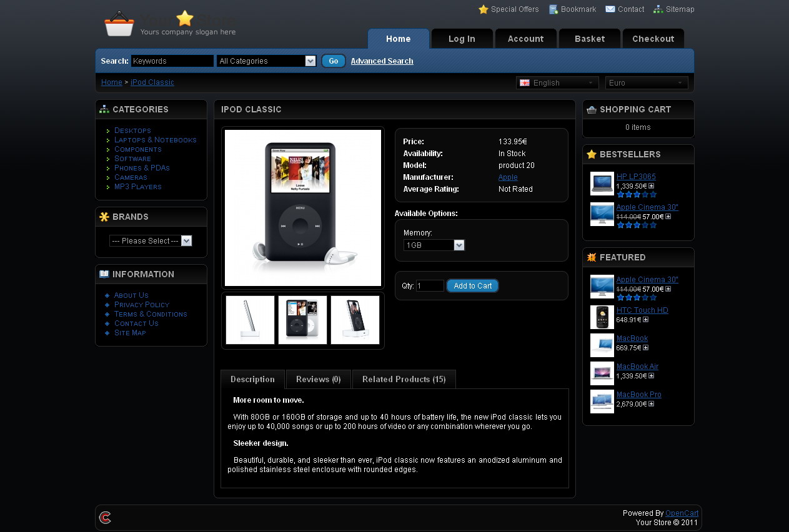Add MacBook Air using its plus icon
Viewport: 789px width, 532px height.
(x=652, y=376)
